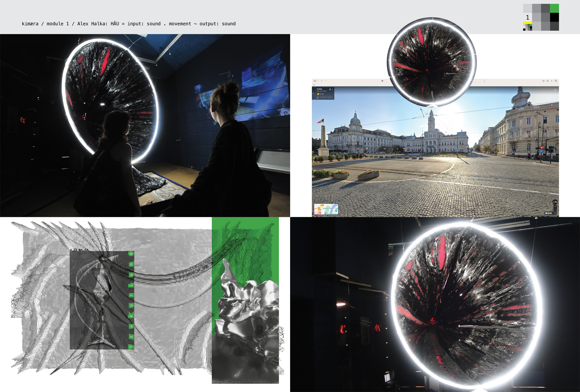580x392 pixels.
Task: Go back with browser back arrow
Action: tap(322, 81)
